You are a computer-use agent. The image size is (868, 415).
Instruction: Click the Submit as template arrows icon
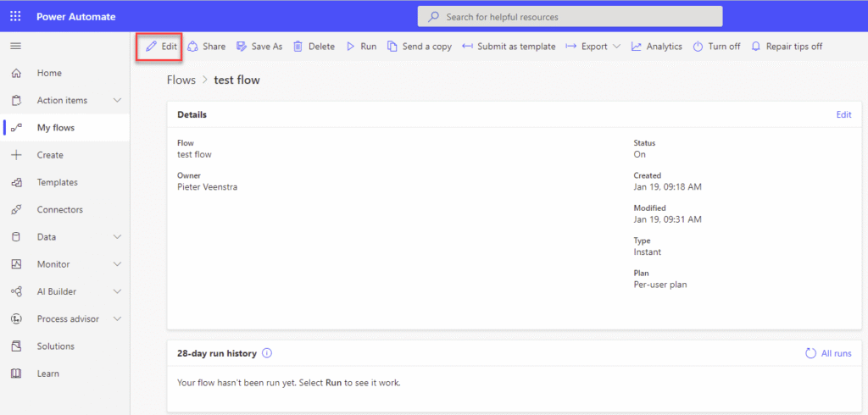point(467,47)
